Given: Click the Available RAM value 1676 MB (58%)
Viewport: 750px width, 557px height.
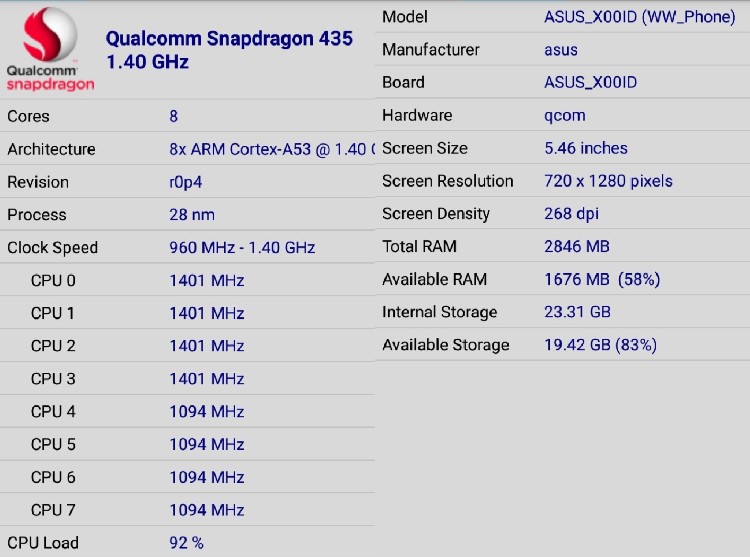Looking at the screenshot, I should coord(602,279).
